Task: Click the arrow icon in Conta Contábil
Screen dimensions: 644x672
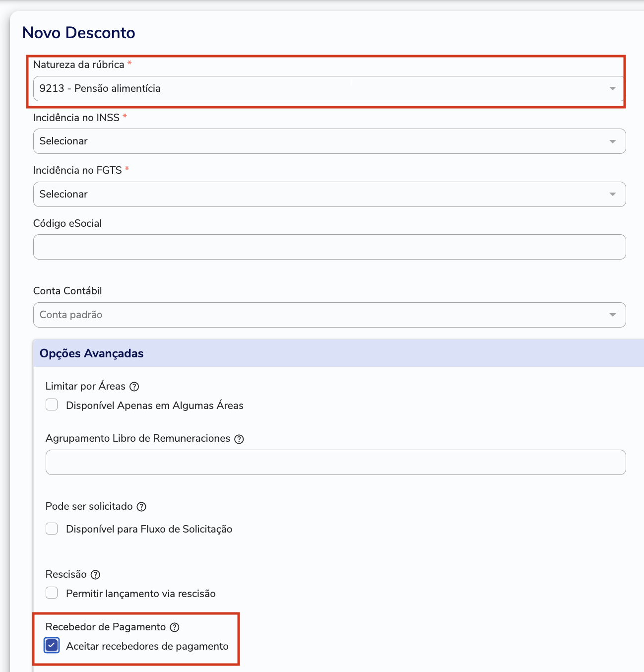Action: coord(613,315)
